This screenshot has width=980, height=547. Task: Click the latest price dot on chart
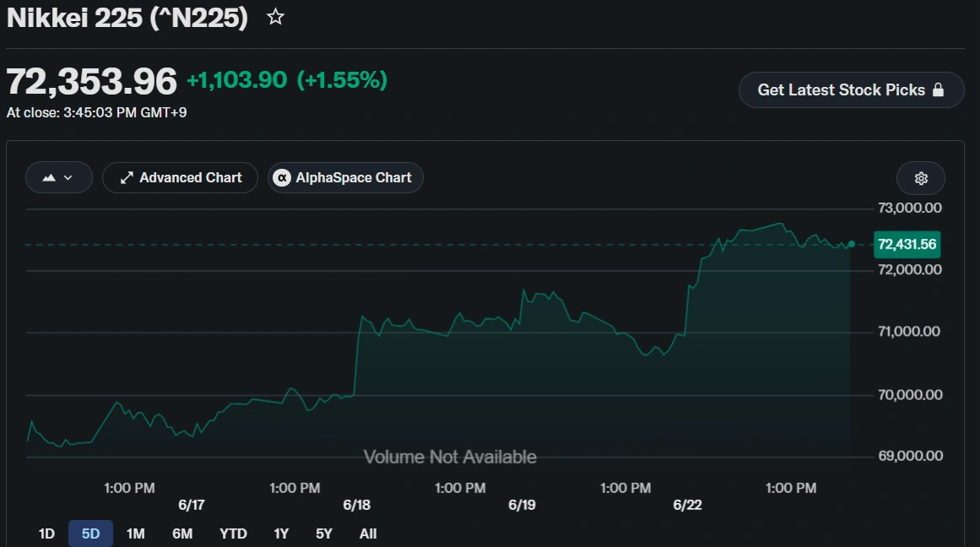click(851, 244)
